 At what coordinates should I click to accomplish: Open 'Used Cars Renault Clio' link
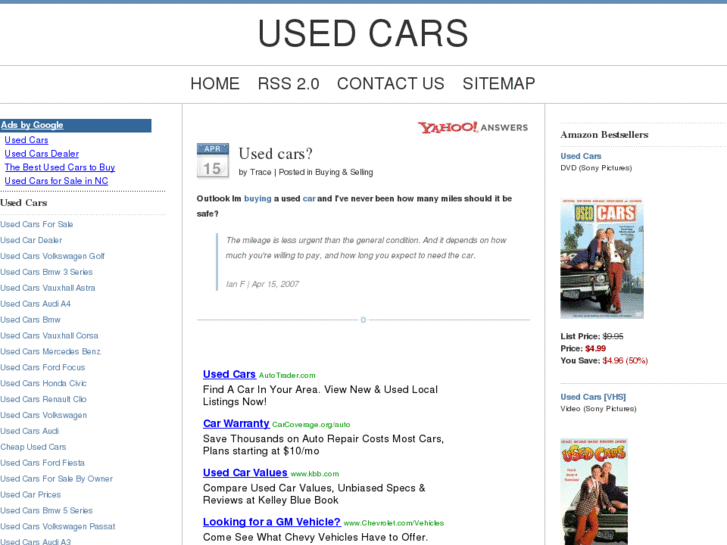(x=43, y=399)
